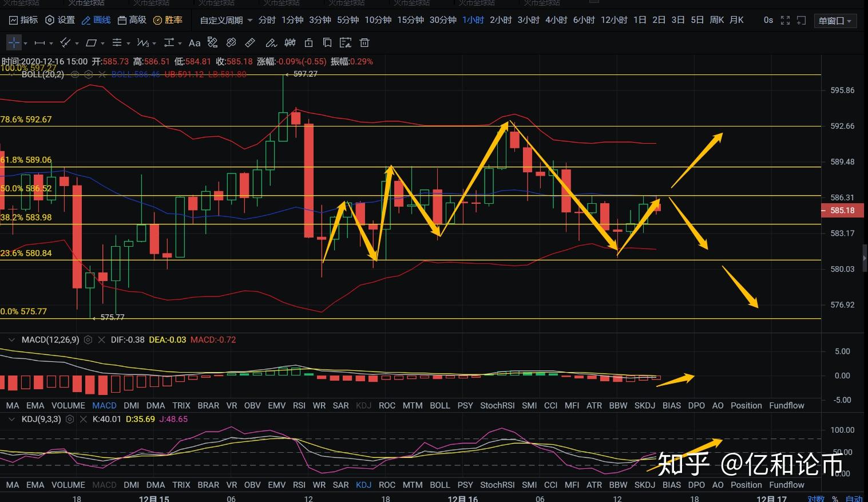Expand the parallel channel tool dropdown arrow
This screenshot has height=502, width=868.
(x=77, y=44)
